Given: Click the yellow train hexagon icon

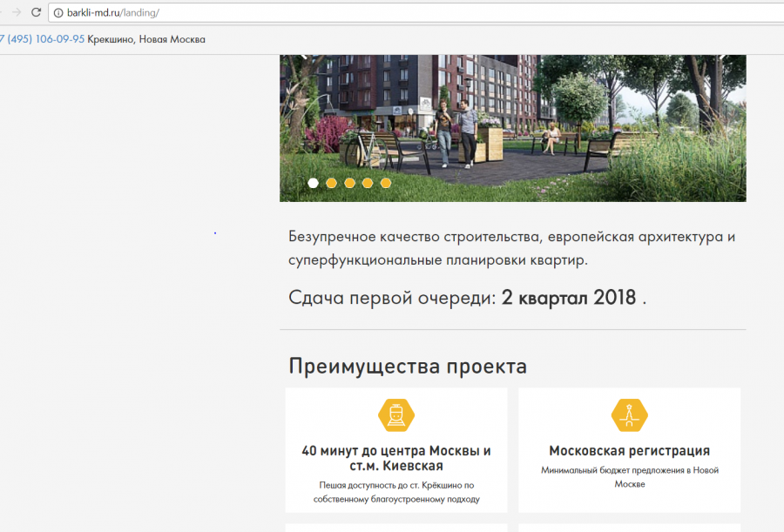Looking at the screenshot, I should (x=395, y=415).
